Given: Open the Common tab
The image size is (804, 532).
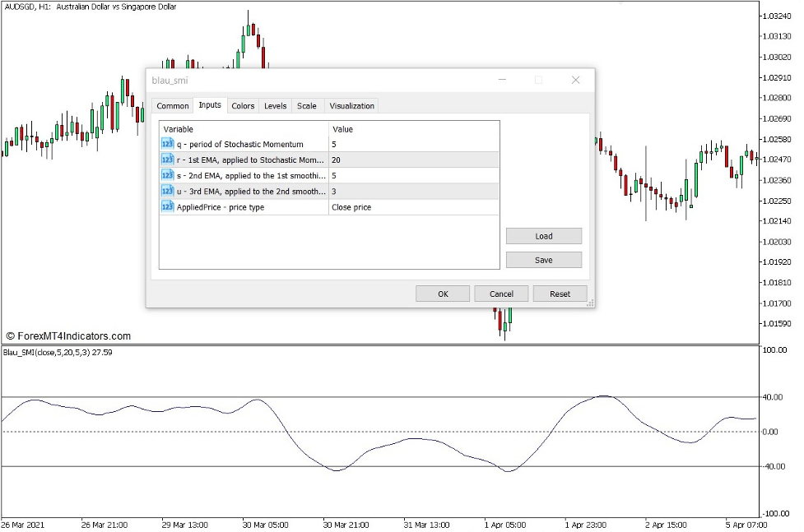Looking at the screenshot, I should click(x=172, y=105).
